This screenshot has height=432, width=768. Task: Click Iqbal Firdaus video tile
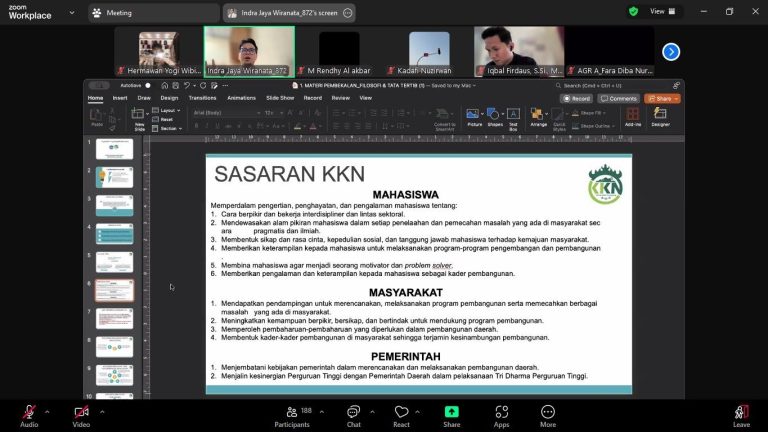tap(519, 51)
